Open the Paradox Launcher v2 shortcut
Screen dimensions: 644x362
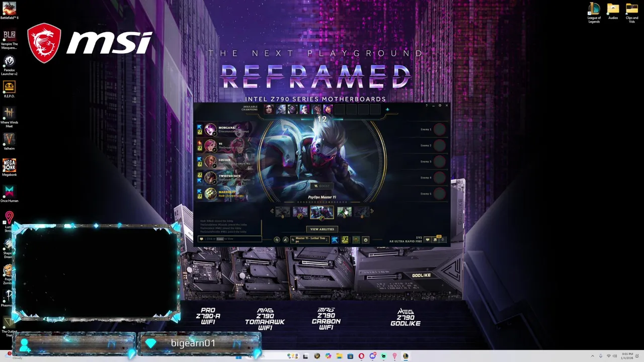click(9, 65)
